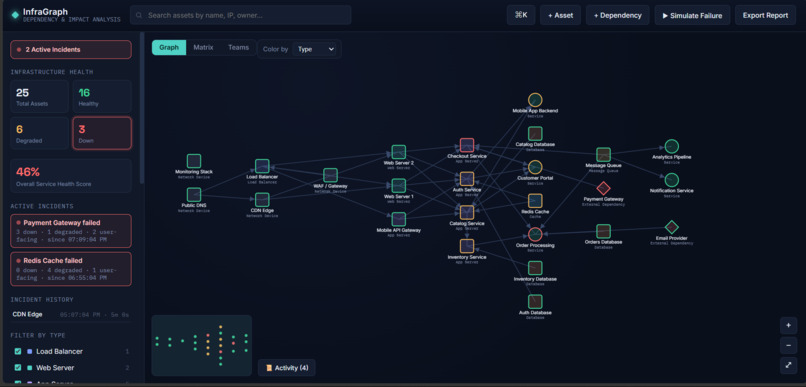Select the Orders Database node

coord(603,231)
